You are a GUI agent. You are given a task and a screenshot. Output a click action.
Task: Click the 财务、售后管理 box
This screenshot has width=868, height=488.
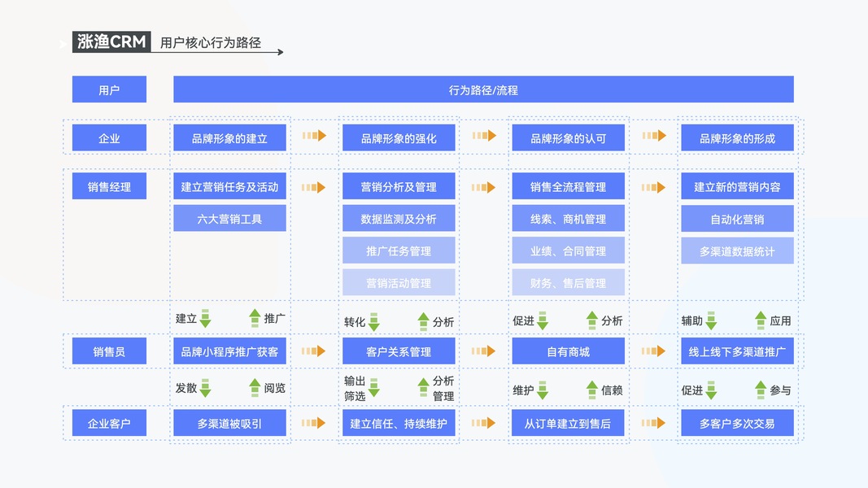568,283
